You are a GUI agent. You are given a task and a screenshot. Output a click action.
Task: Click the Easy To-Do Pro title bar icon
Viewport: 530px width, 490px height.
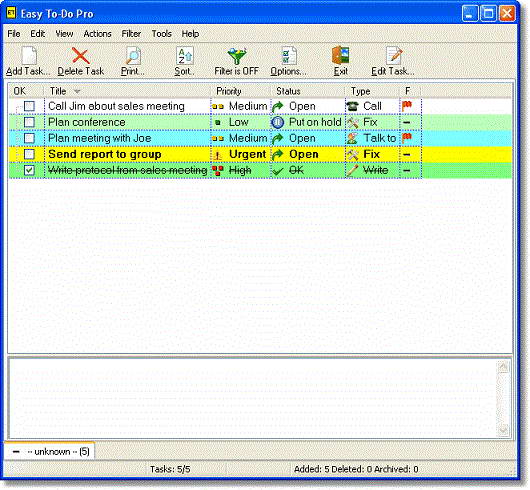[11, 13]
